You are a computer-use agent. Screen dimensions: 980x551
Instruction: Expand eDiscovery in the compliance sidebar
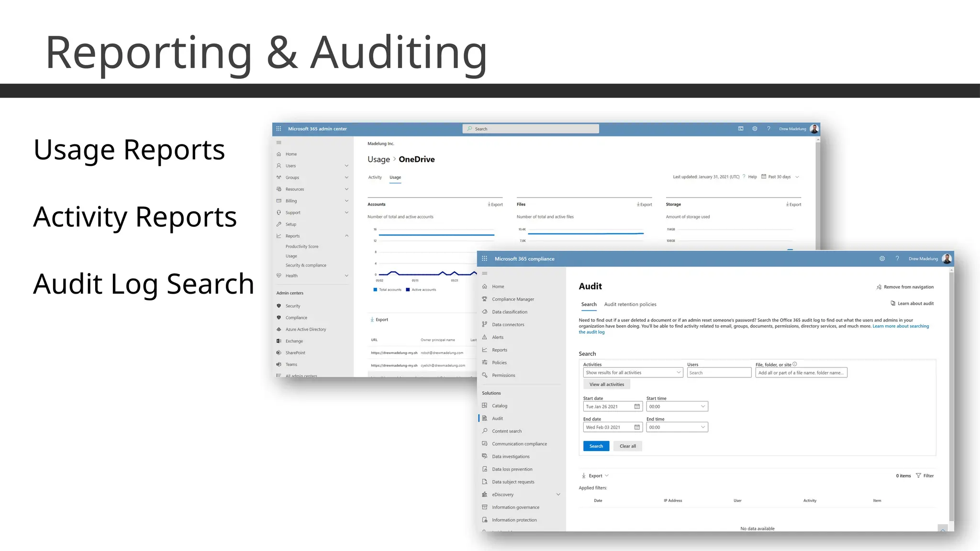558,495
